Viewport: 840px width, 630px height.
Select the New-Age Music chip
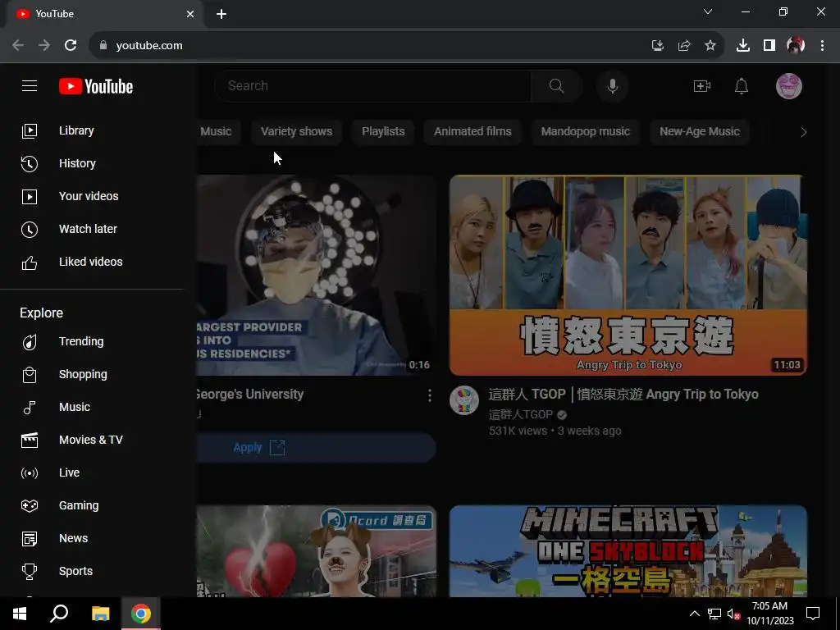700,131
